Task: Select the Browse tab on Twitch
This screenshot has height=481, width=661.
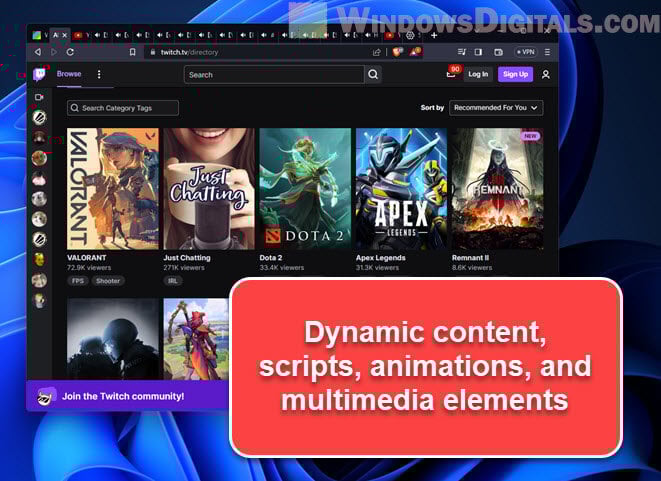Action: [69, 74]
